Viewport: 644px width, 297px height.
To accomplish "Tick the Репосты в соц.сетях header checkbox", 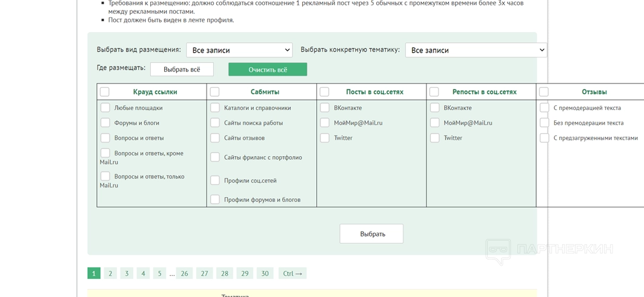I will pyautogui.click(x=434, y=92).
